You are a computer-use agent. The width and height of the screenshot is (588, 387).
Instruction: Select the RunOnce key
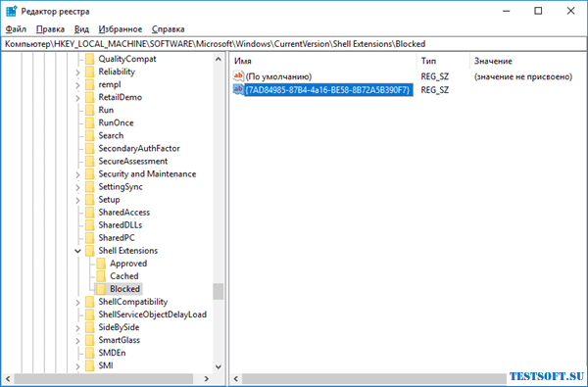coord(116,122)
